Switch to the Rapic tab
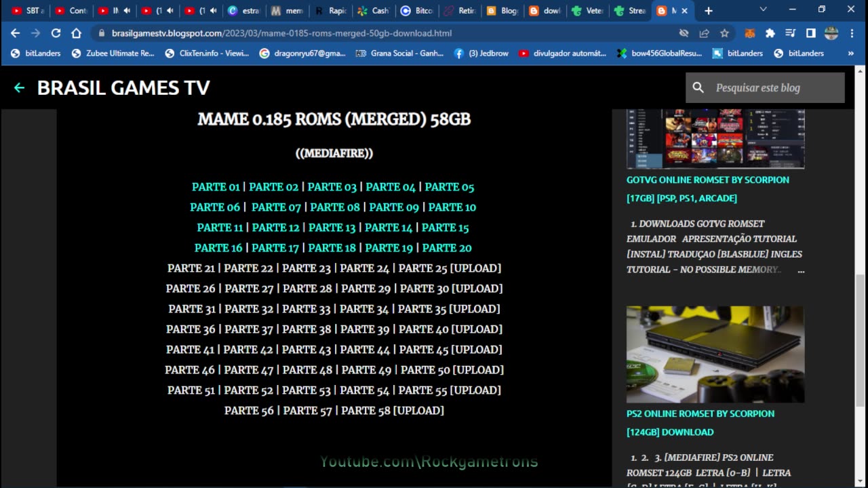Viewport: 868px width, 488px height. point(330,11)
